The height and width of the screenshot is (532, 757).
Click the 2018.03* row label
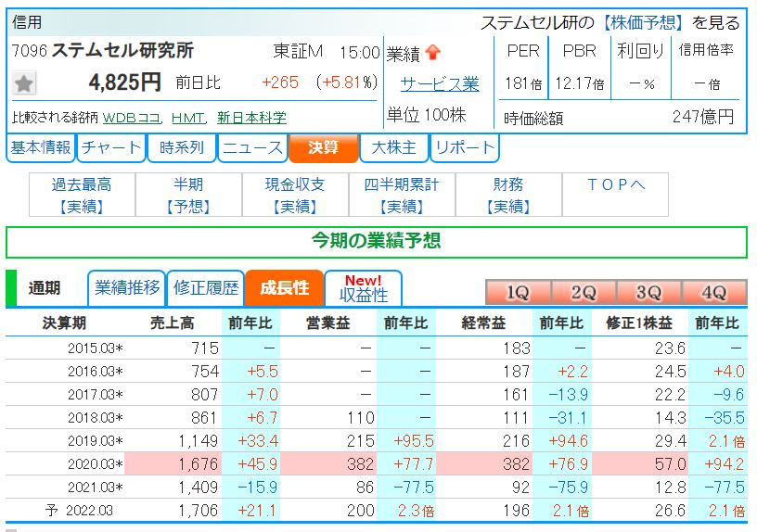(x=96, y=418)
